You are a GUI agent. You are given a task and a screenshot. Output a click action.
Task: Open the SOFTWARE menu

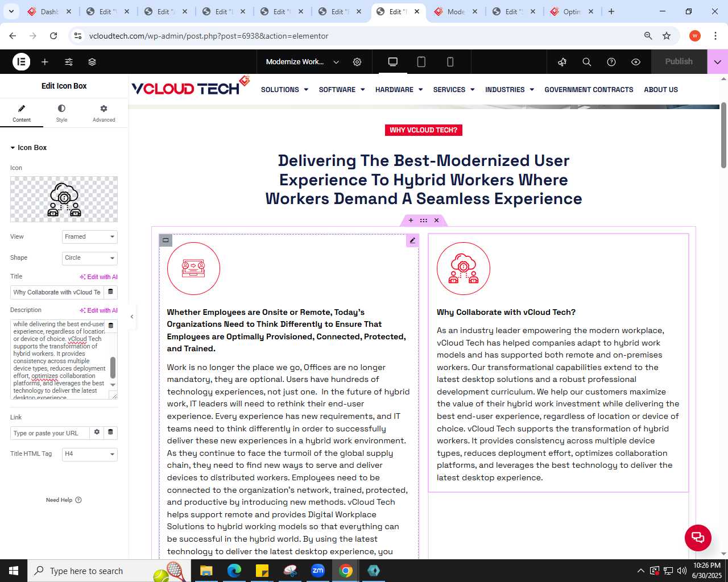pos(342,90)
